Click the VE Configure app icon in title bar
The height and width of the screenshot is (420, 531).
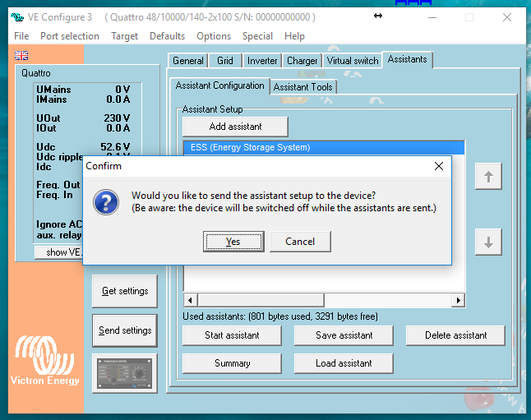[x=17, y=17]
